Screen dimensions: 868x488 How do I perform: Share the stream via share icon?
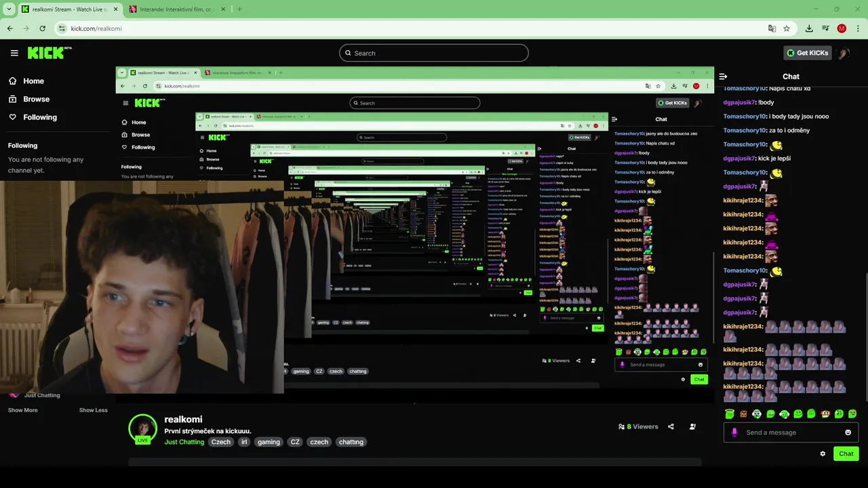pyautogui.click(x=671, y=426)
